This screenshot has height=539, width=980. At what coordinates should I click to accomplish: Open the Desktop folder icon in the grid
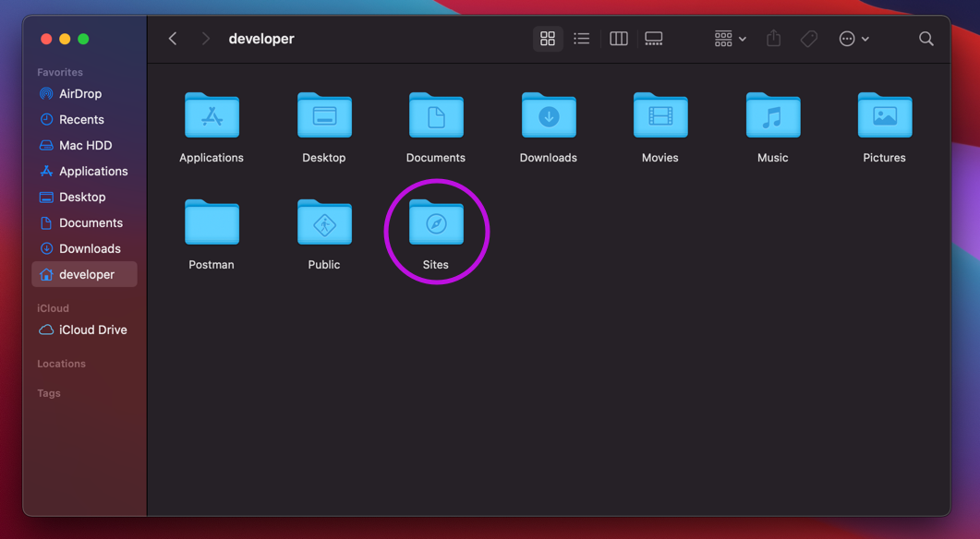(324, 115)
